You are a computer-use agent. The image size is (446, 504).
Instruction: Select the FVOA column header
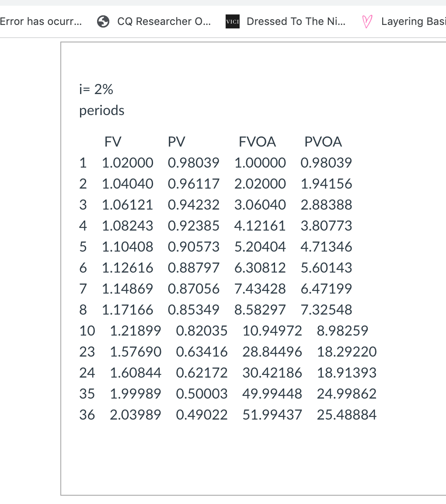click(x=257, y=142)
